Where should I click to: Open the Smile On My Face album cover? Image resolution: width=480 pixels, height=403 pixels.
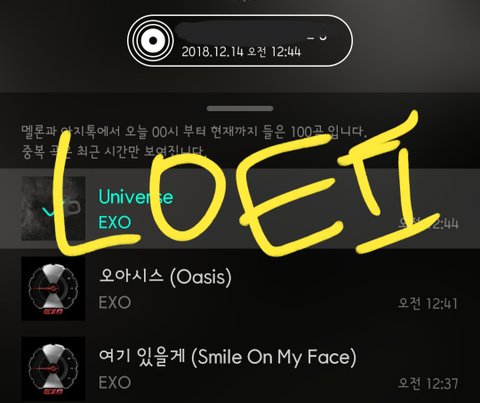53,369
